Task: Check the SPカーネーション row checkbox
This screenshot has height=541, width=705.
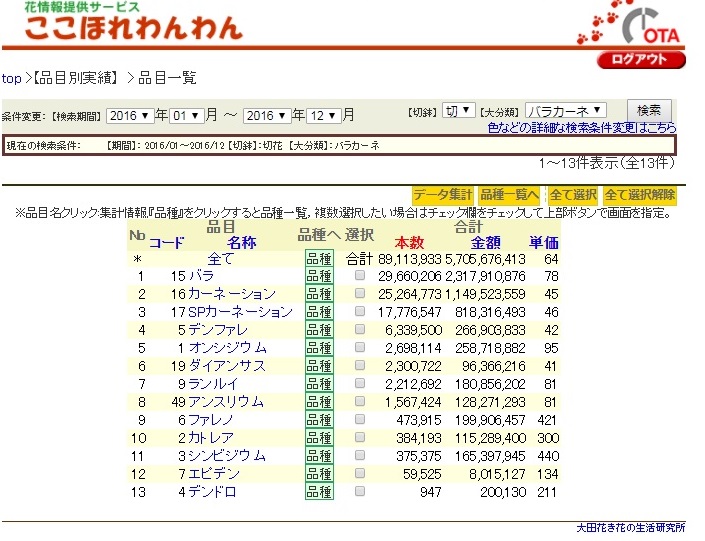Action: (x=360, y=311)
